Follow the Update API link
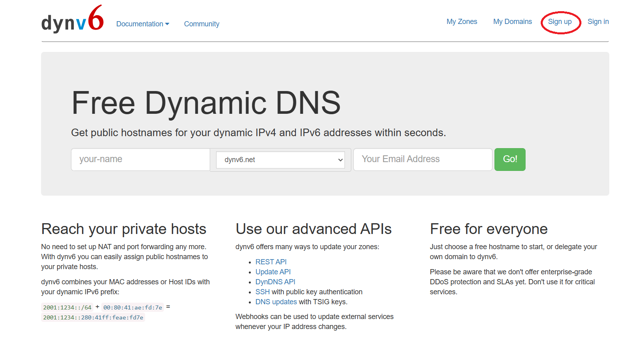 point(273,272)
